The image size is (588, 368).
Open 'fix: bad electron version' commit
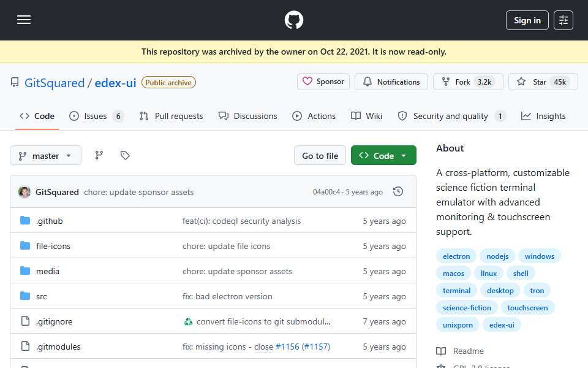(x=227, y=296)
